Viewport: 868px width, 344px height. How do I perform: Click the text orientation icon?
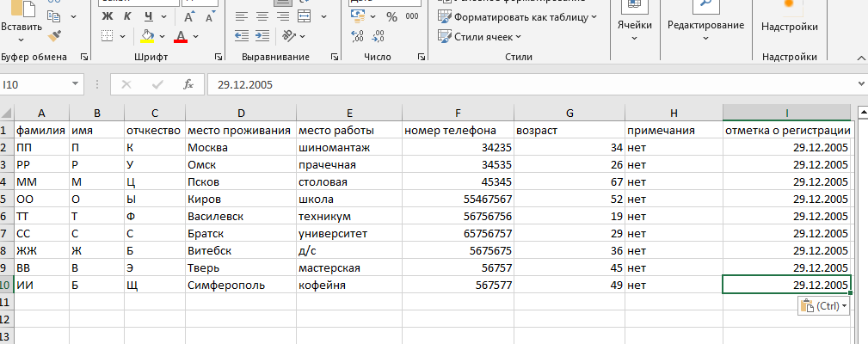pyautogui.click(x=290, y=36)
